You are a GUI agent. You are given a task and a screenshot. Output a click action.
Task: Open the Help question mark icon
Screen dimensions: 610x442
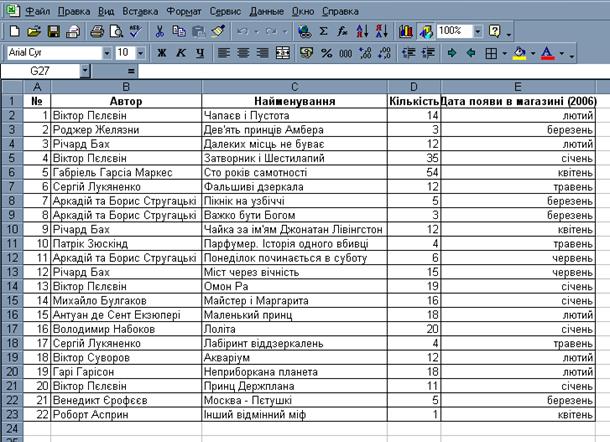pyautogui.click(x=494, y=31)
